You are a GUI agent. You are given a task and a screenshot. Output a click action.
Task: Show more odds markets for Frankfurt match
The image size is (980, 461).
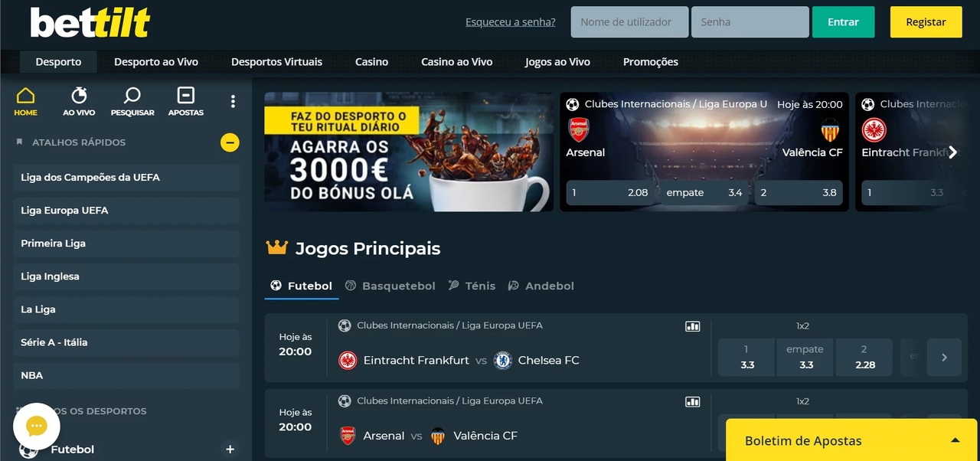(x=944, y=358)
